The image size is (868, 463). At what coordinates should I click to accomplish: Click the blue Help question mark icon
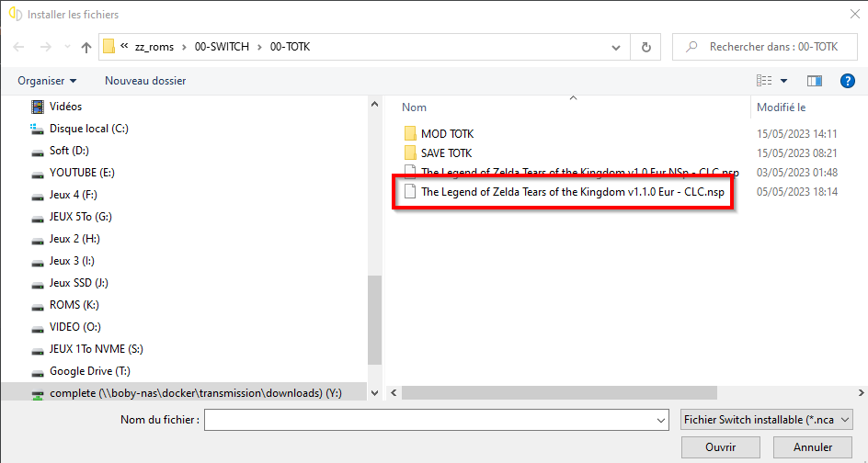pos(848,81)
